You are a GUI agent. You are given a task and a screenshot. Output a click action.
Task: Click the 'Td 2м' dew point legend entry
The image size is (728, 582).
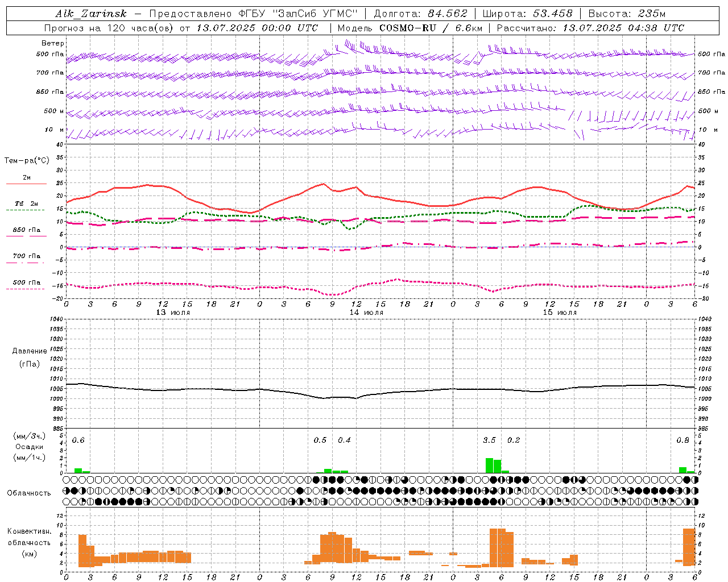26,203
